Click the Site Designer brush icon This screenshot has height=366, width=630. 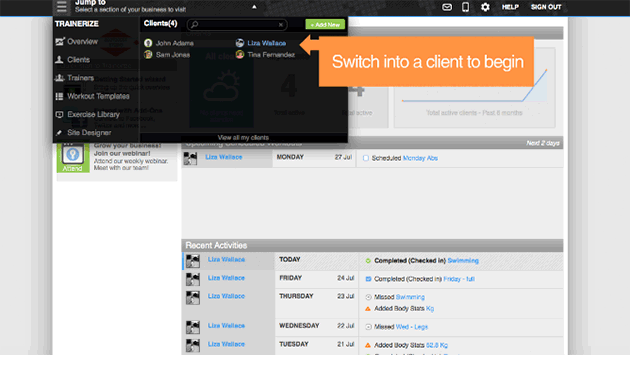[x=59, y=133]
